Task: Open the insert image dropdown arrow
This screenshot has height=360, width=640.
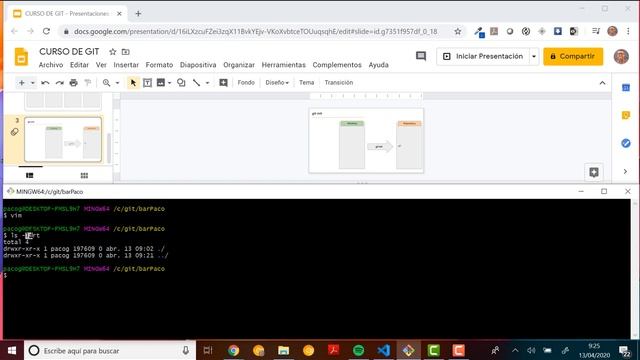Action: (x=169, y=83)
